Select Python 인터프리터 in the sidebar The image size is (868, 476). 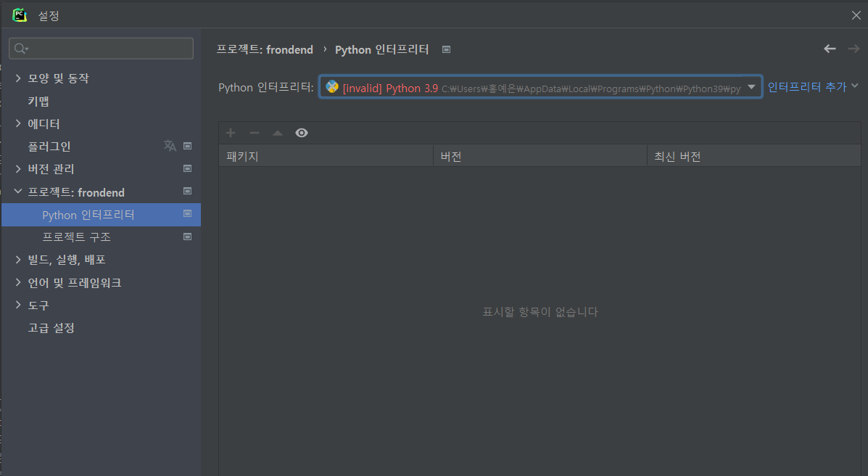pyautogui.click(x=88, y=215)
